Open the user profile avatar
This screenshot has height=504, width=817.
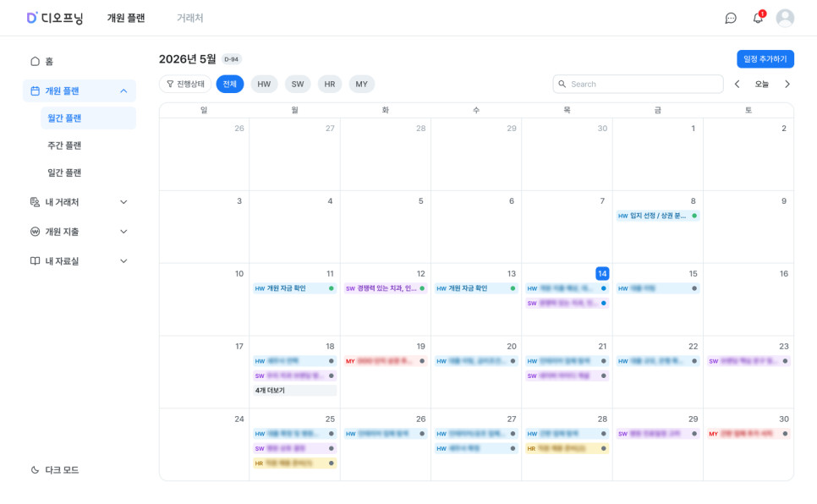785,19
